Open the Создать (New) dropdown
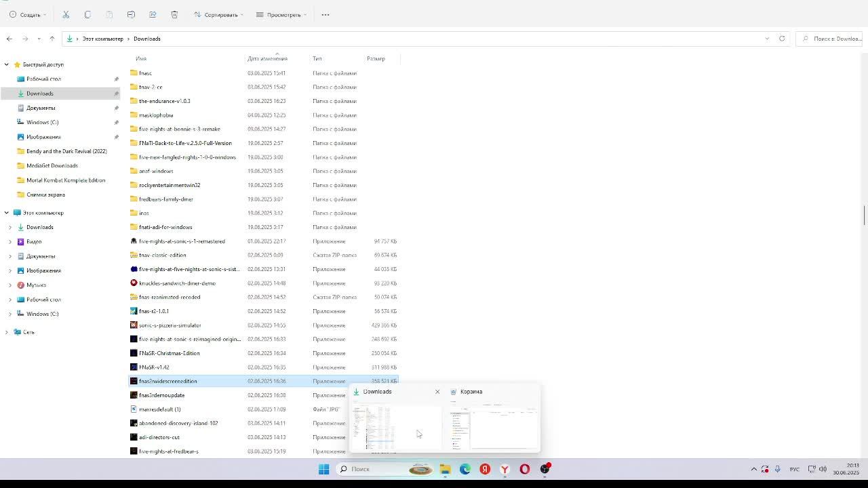Image resolution: width=868 pixels, height=488 pixels. pos(28,14)
